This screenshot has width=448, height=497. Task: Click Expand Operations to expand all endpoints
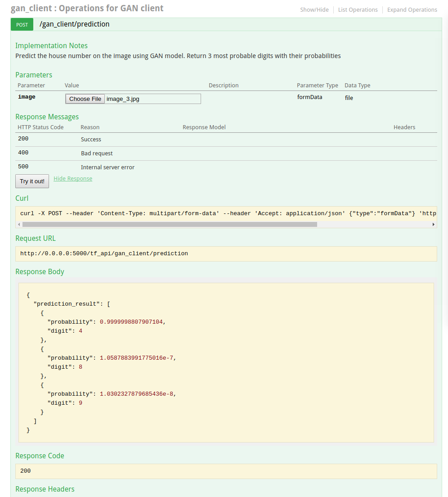tap(412, 9)
